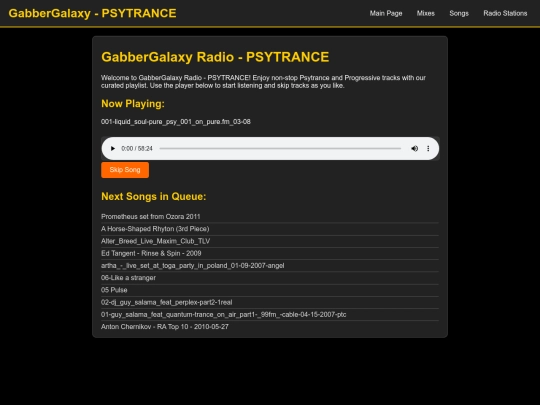Click the 'Next Songs in Queue:' heading
The image size is (540, 405).
[x=154, y=196]
